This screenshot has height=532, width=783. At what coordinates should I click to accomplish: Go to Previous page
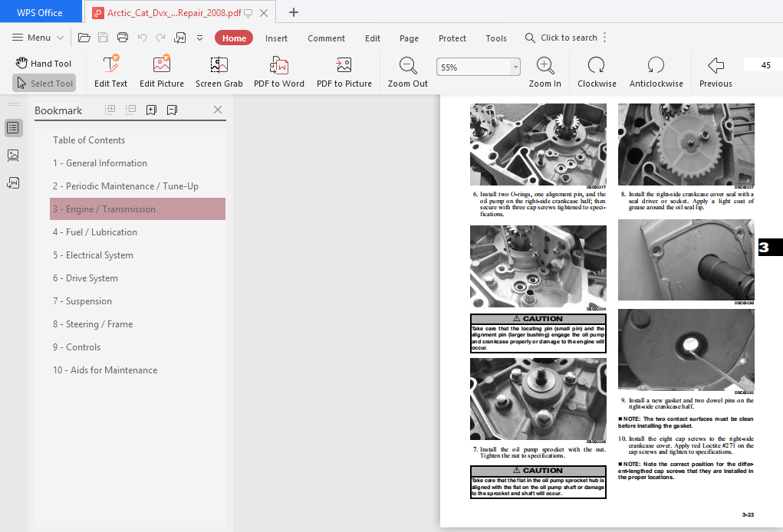point(716,71)
